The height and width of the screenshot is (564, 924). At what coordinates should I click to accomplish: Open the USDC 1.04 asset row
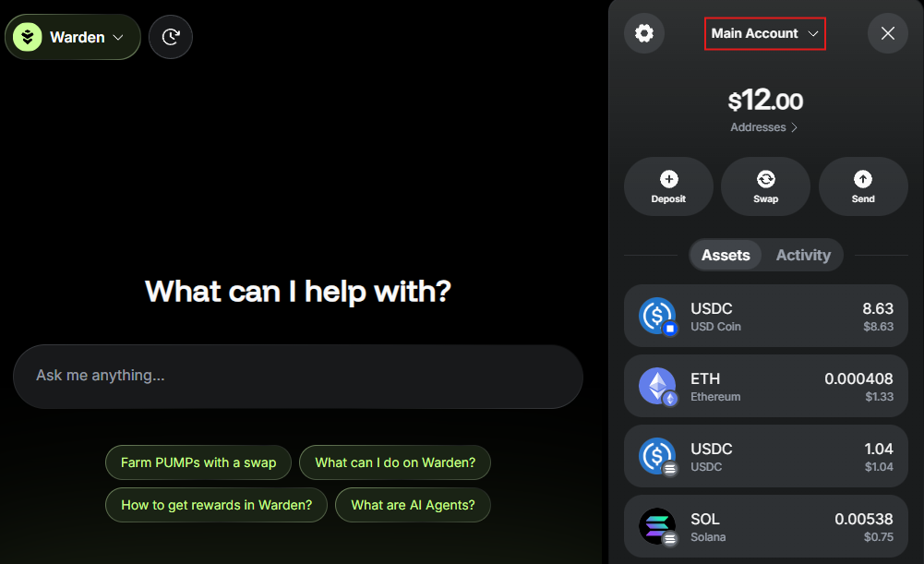click(x=765, y=456)
